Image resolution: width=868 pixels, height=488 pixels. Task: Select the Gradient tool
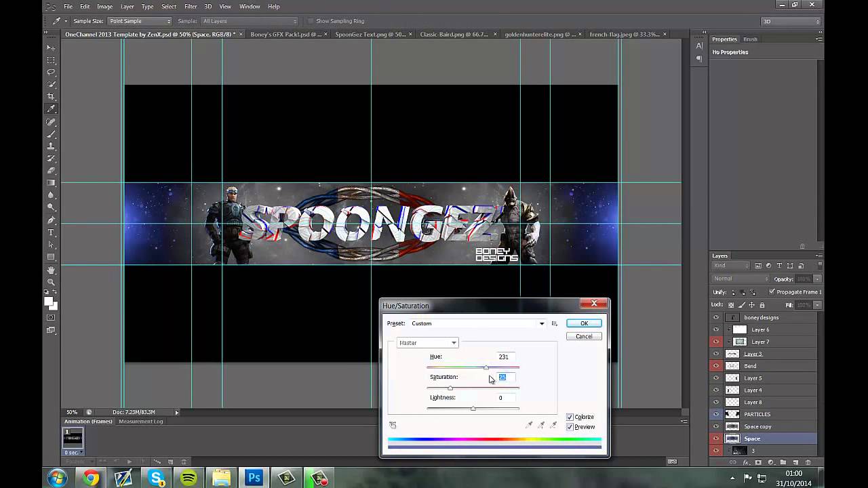click(51, 183)
